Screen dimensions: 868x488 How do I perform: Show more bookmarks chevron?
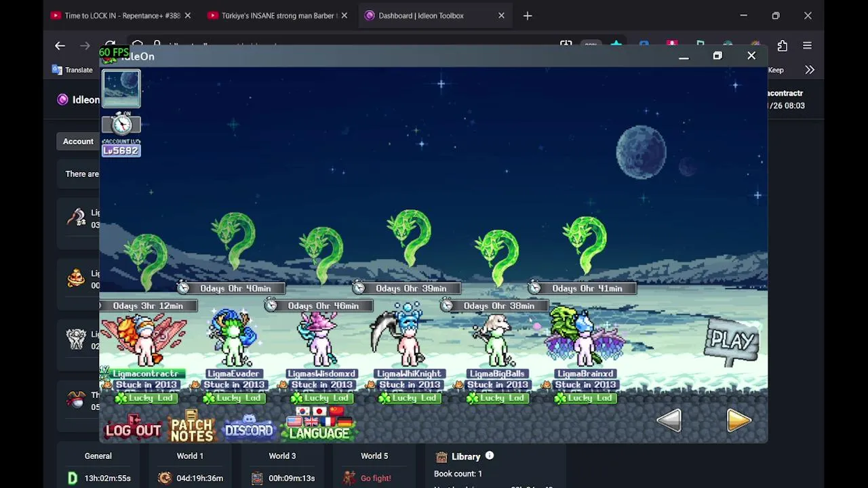point(810,70)
